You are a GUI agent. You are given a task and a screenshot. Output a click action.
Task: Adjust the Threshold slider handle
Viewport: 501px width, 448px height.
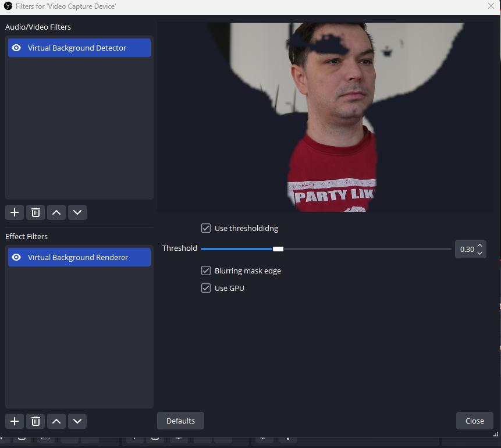click(x=278, y=248)
